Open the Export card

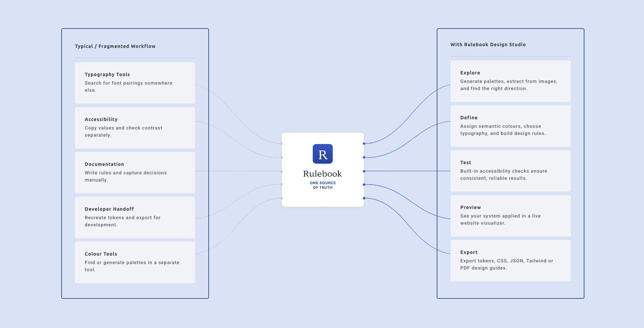(511, 261)
